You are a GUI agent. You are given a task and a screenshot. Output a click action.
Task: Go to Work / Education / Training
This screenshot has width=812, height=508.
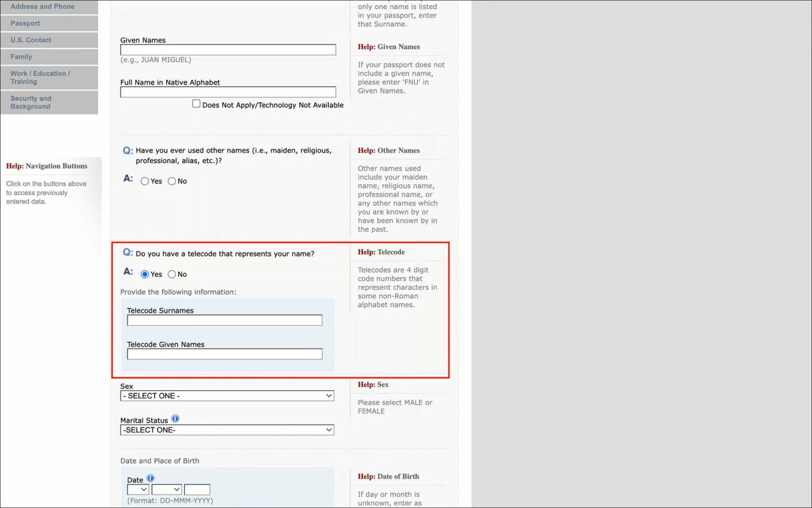(49, 77)
